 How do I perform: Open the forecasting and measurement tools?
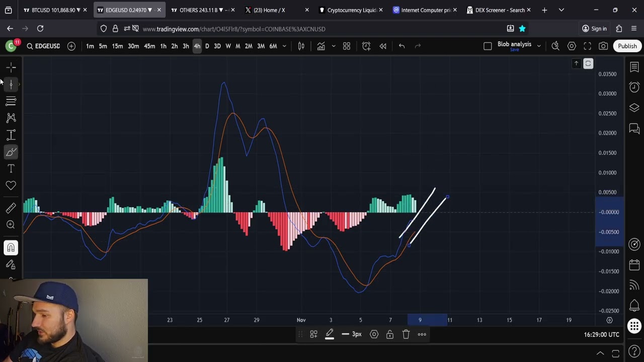tap(11, 135)
